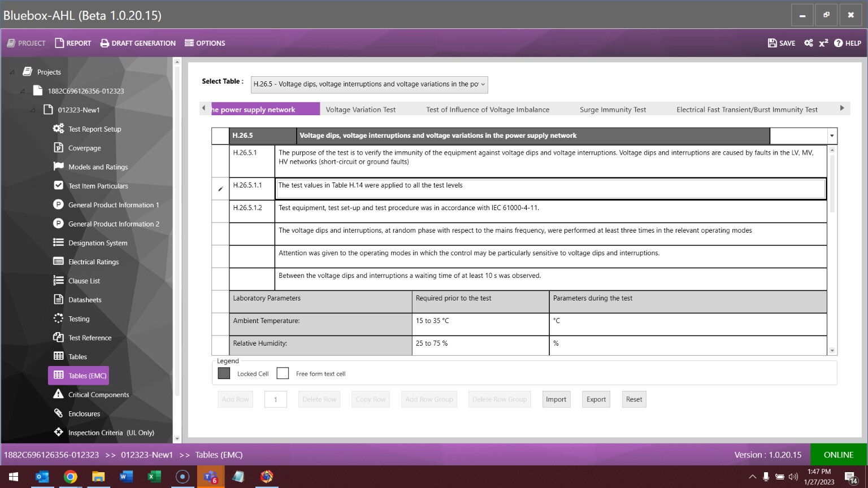Image resolution: width=868 pixels, height=488 pixels.
Task: Click the Free form text cell legend box
Action: coord(283,373)
